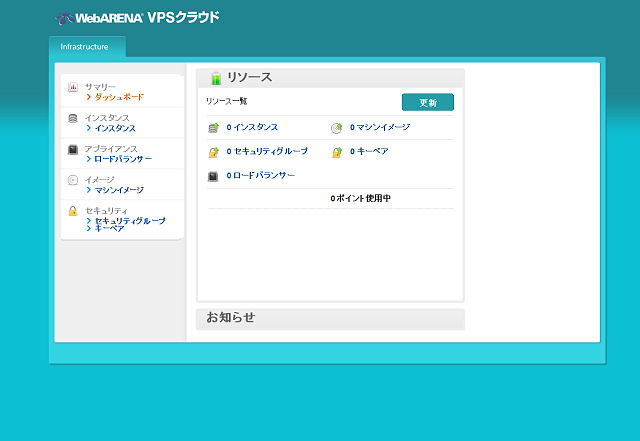Open the キーペア link in sidebar
640x441 pixels.
click(x=109, y=228)
